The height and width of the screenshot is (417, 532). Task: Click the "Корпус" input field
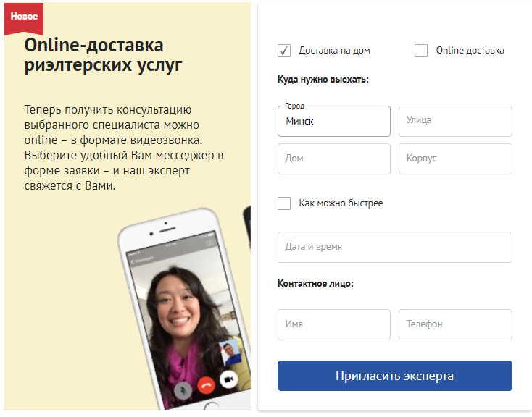(455, 159)
